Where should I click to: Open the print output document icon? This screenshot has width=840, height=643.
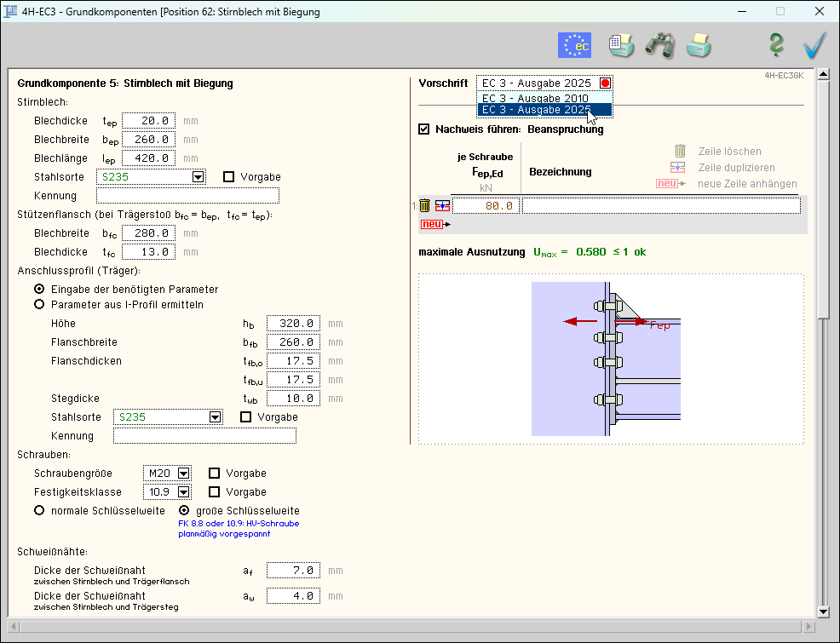pyautogui.click(x=622, y=45)
